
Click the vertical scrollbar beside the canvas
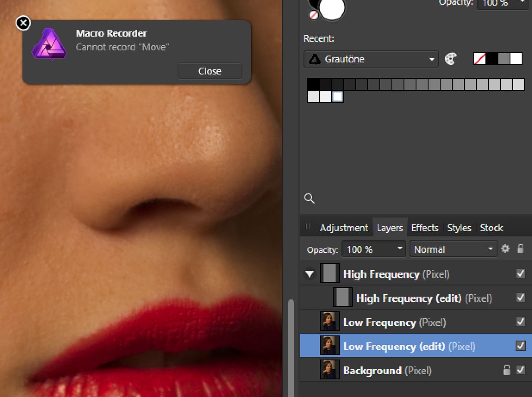[291, 348]
